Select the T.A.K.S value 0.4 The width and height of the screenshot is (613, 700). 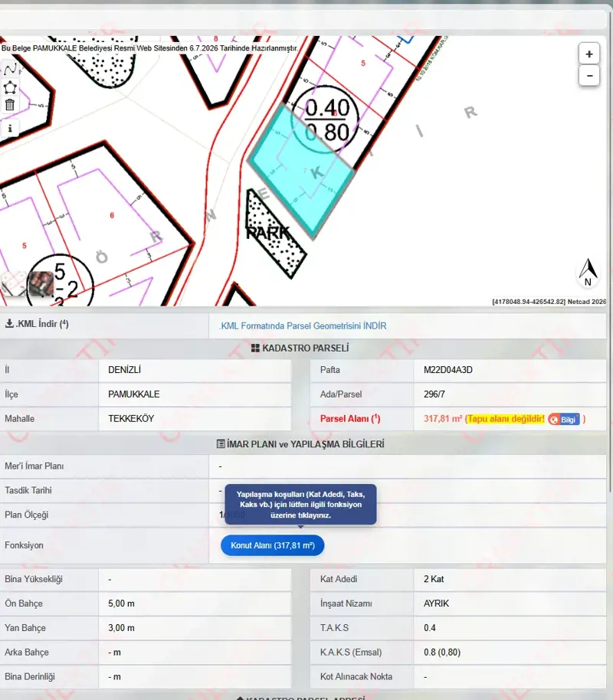(x=429, y=628)
